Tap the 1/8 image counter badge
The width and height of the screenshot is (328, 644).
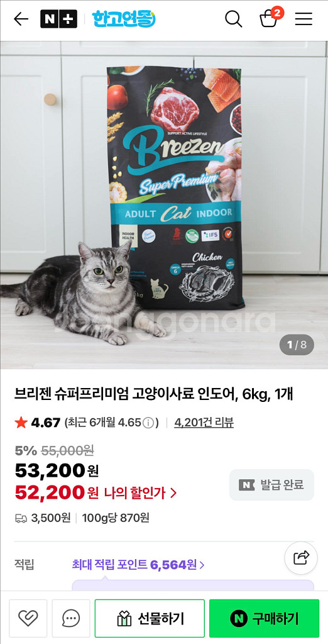point(297,345)
